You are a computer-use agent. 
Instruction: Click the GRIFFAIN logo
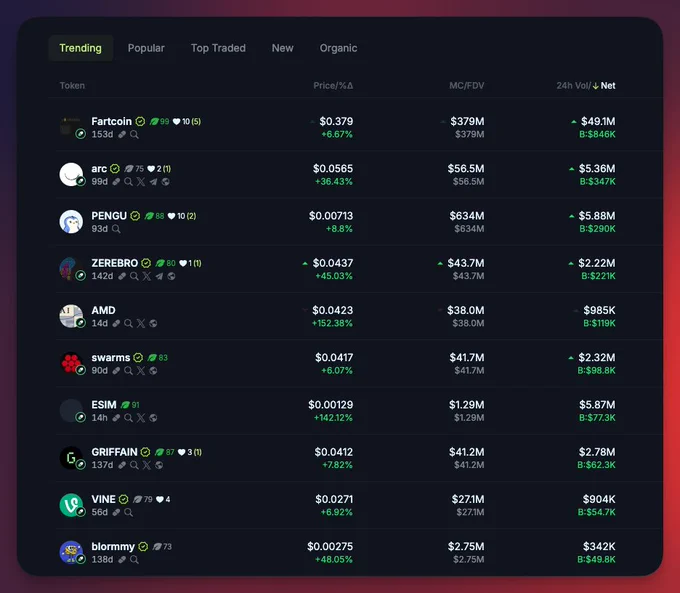pyautogui.click(x=71, y=458)
